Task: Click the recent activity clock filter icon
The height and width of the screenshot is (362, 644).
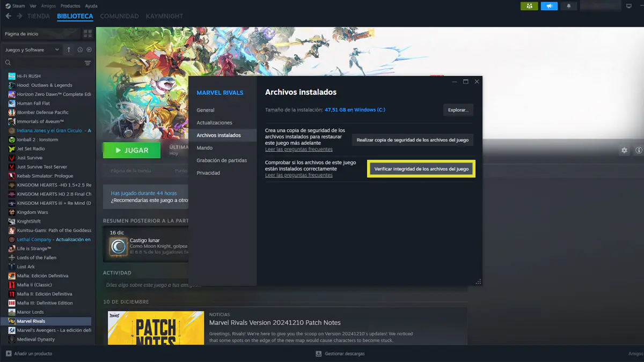Action: point(80,50)
